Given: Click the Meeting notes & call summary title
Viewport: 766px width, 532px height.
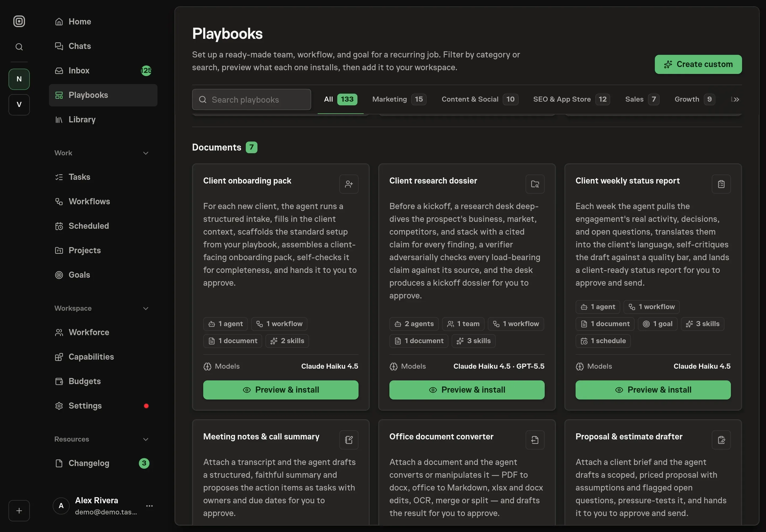Looking at the screenshot, I should coord(261,437).
